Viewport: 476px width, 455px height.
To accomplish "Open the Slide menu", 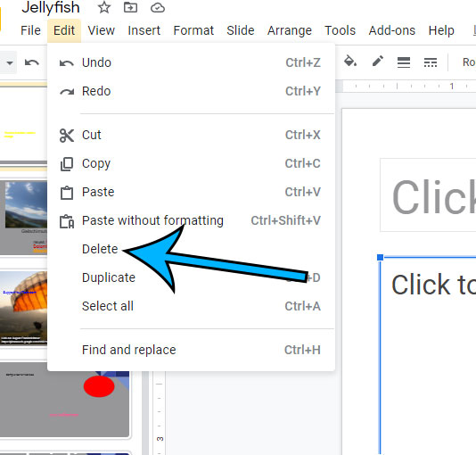I will 241,30.
